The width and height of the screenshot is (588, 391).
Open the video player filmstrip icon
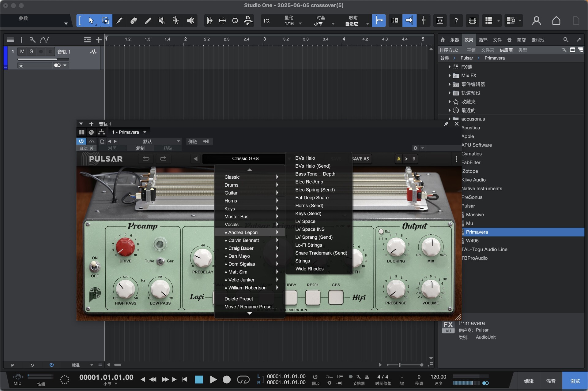(x=472, y=20)
